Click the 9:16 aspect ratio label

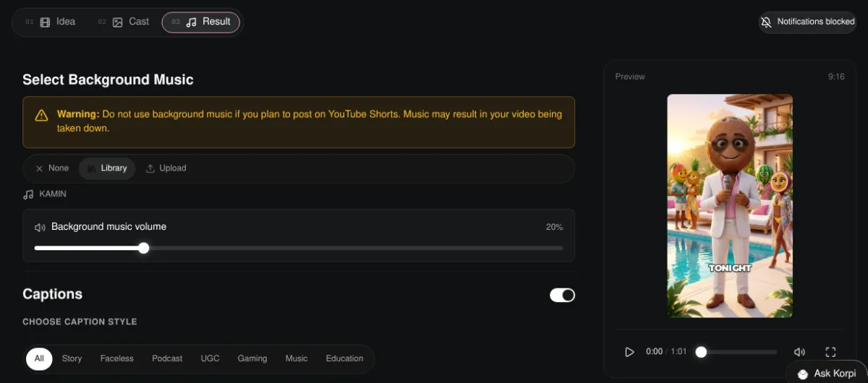coord(836,77)
